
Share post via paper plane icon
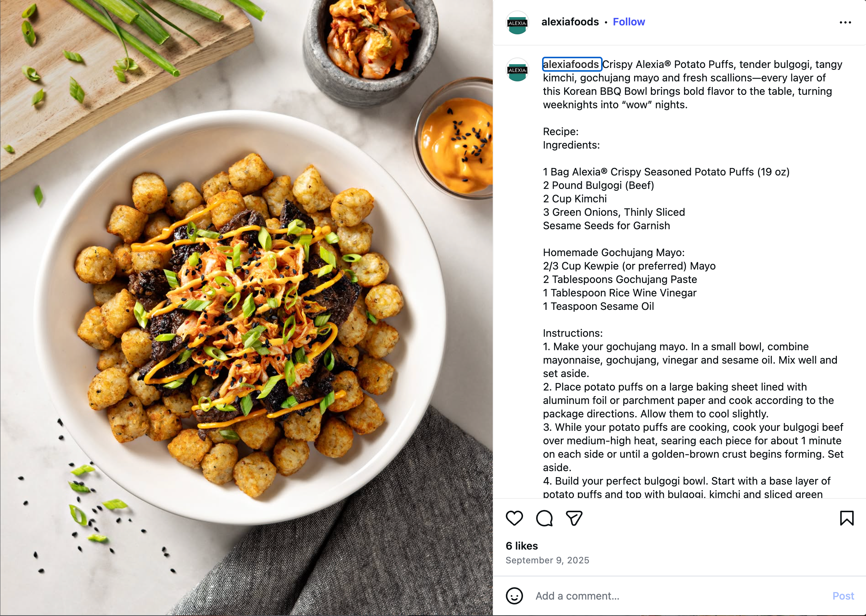574,518
